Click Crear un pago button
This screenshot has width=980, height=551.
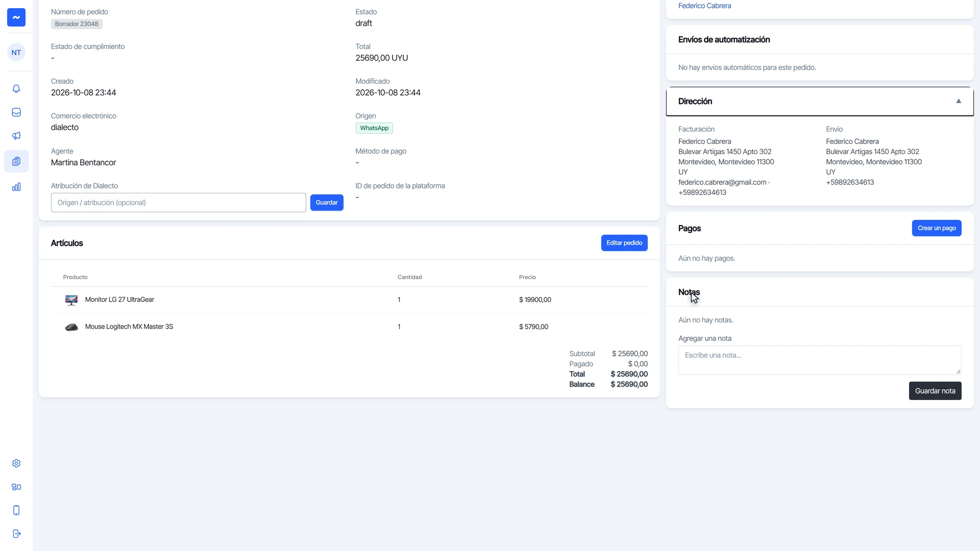point(937,228)
